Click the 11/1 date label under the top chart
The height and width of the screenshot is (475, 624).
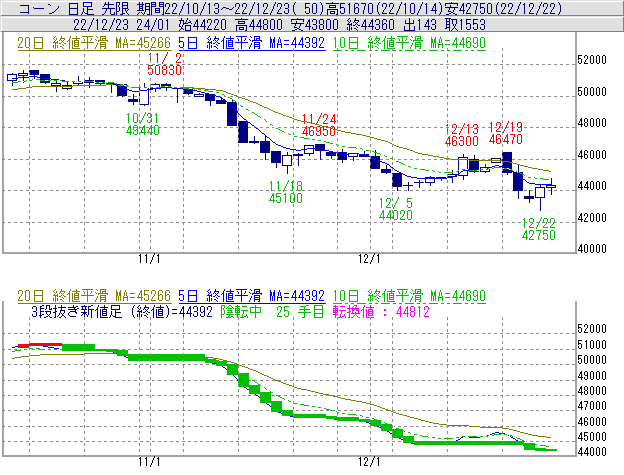pos(149,259)
